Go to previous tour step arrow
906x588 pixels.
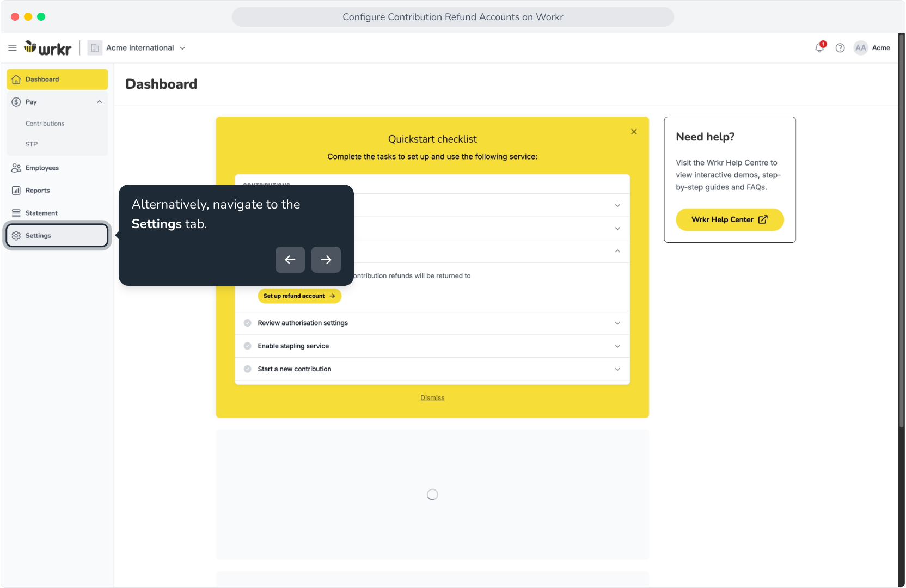[x=290, y=260]
